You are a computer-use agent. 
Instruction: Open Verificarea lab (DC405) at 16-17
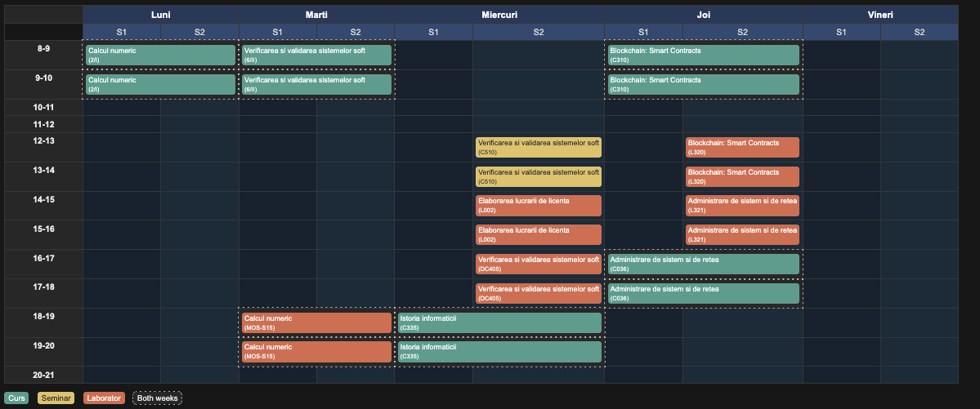[538, 265]
